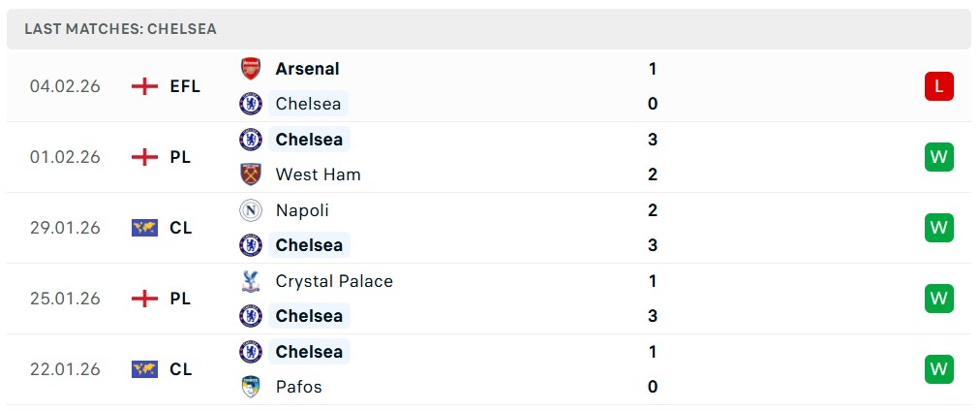Open the Pafos team link
The image size is (980, 411).
point(298,387)
